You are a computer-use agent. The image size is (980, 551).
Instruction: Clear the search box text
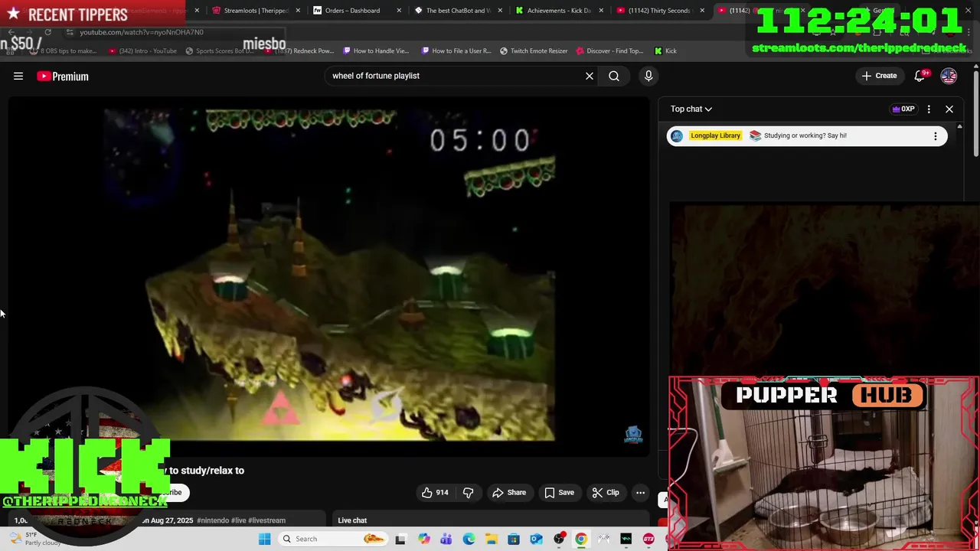[590, 76]
